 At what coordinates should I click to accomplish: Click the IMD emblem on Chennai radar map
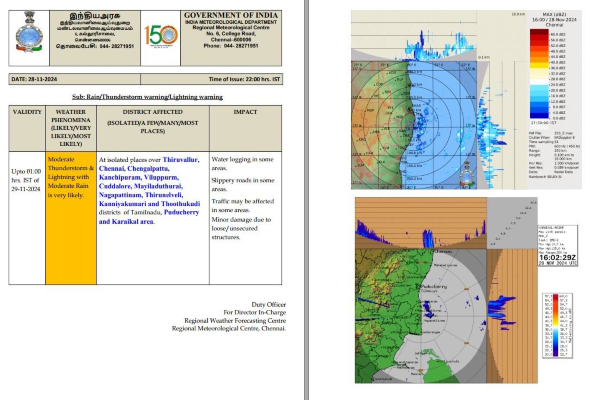[467, 174]
